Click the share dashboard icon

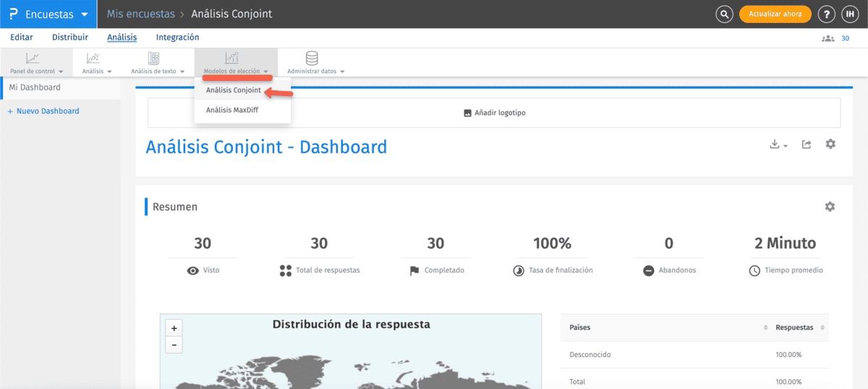click(x=807, y=145)
